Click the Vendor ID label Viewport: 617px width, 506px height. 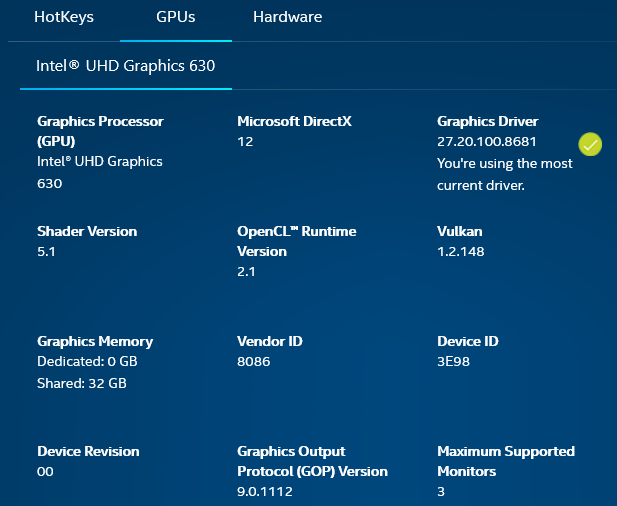pyautogui.click(x=270, y=341)
